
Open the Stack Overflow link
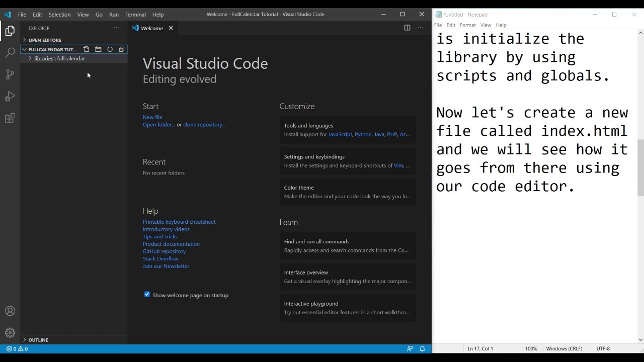160,258
